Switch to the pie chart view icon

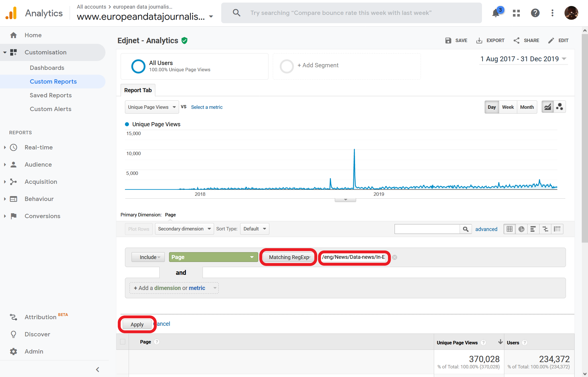(x=522, y=229)
